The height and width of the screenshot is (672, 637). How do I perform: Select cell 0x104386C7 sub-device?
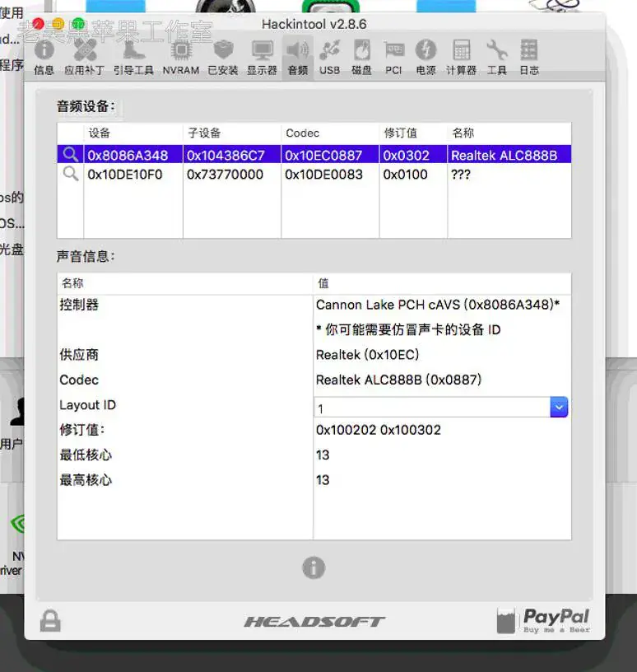click(x=232, y=155)
